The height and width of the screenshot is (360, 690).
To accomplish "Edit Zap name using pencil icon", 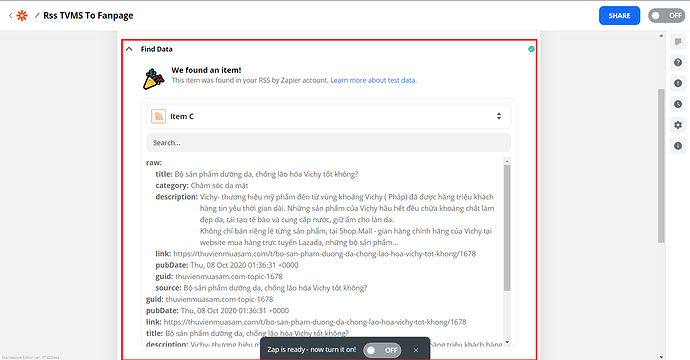I will (x=37, y=15).
